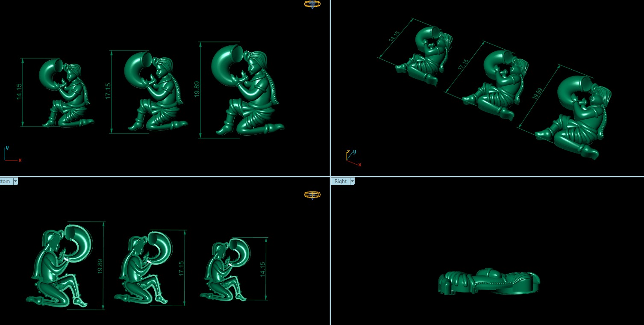The image size is (644, 325).
Task: Open the Right viewport dropdown arrow
Action: point(352,181)
